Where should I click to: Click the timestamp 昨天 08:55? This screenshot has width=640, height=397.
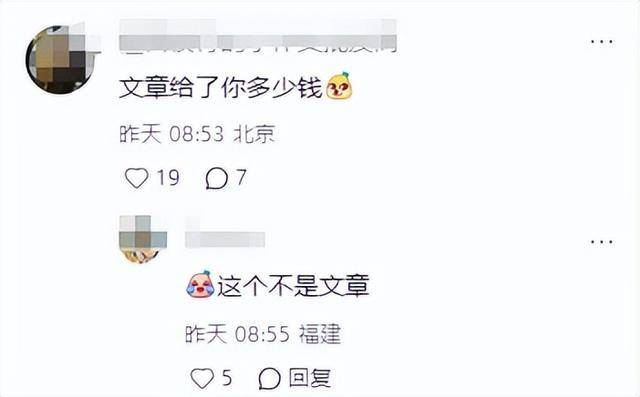pos(238,334)
